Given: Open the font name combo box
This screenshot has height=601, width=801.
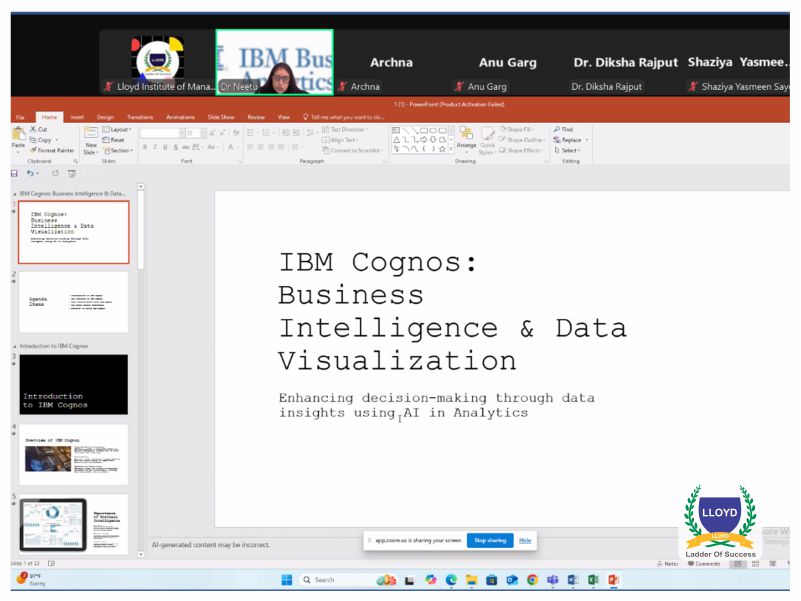Looking at the screenshot, I should point(162,133).
